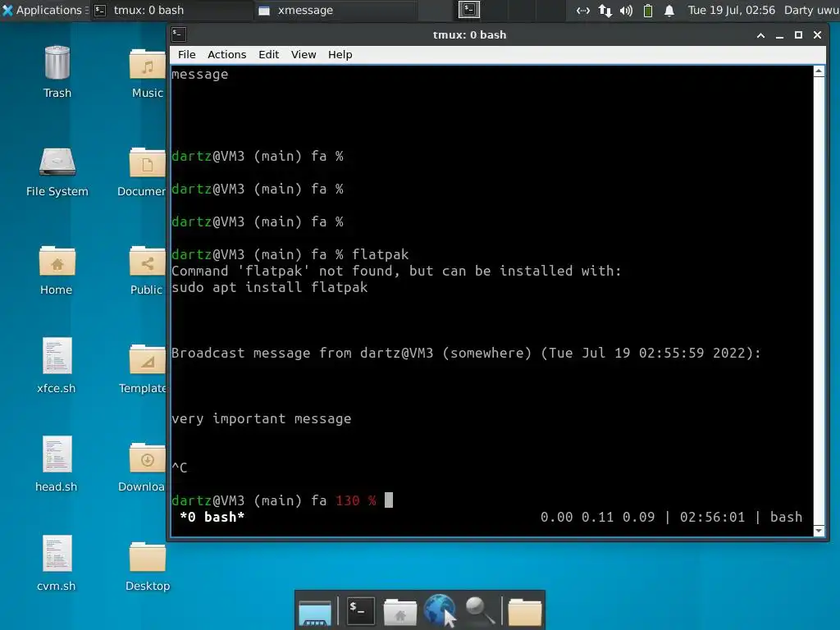Viewport: 840px width, 630px height.
Task: Open the Home folder on desktop
Action: (57, 262)
